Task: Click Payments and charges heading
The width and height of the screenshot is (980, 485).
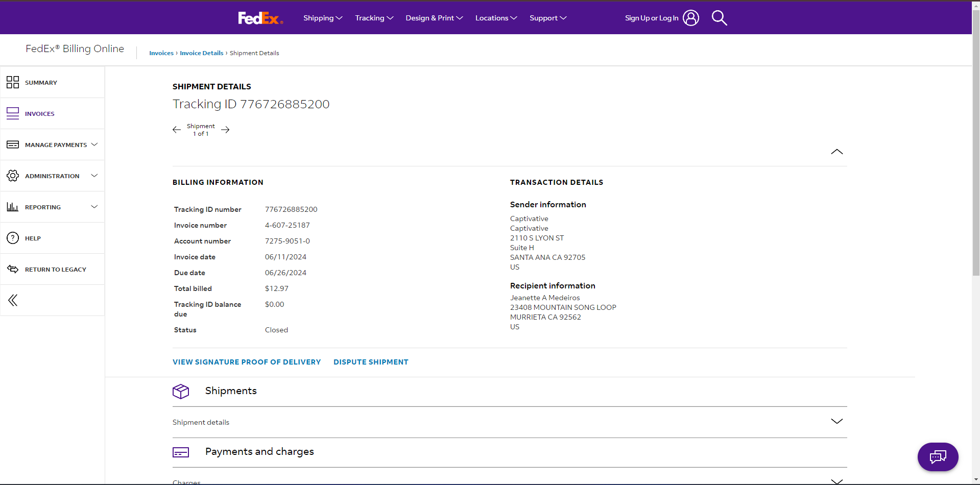Action: coord(259,452)
